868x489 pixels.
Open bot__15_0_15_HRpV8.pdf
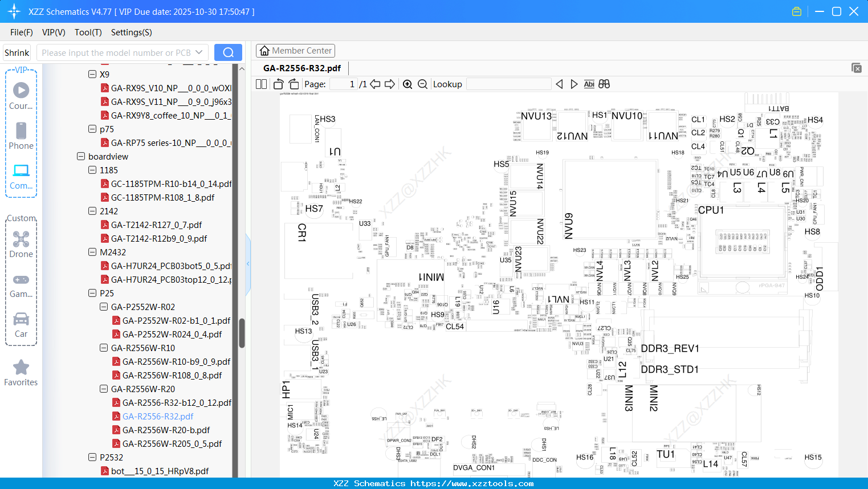[155, 471]
